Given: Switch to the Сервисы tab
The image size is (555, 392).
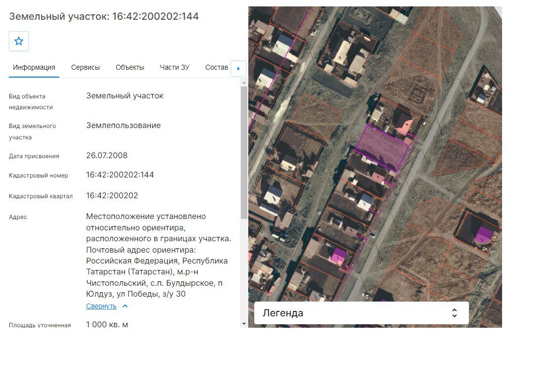Looking at the screenshot, I should (x=85, y=67).
